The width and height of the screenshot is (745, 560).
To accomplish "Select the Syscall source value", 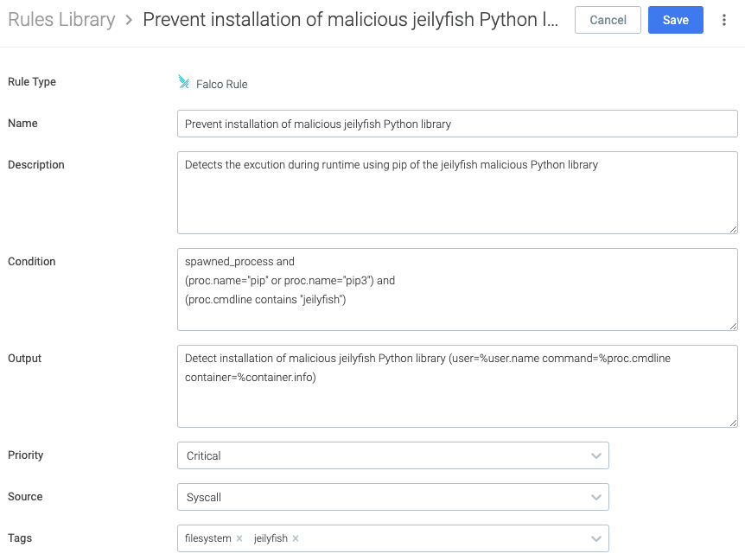I will tap(203, 497).
